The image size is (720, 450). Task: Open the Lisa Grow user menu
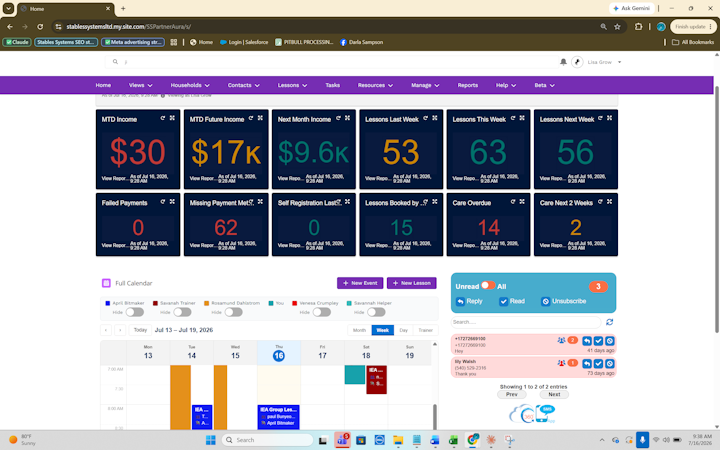604,62
